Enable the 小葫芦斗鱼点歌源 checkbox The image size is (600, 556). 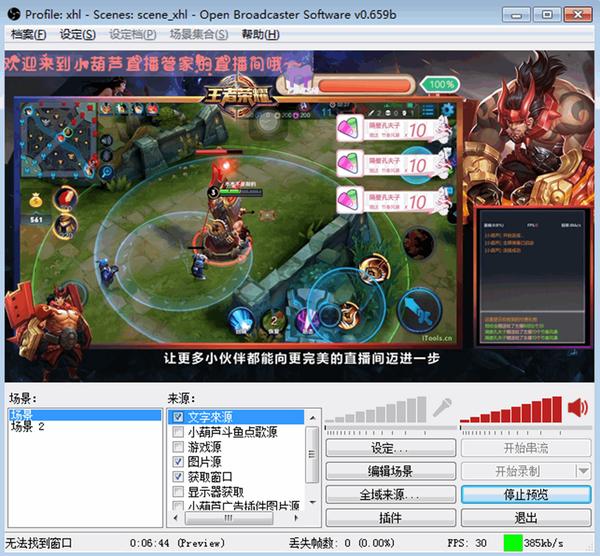178,432
